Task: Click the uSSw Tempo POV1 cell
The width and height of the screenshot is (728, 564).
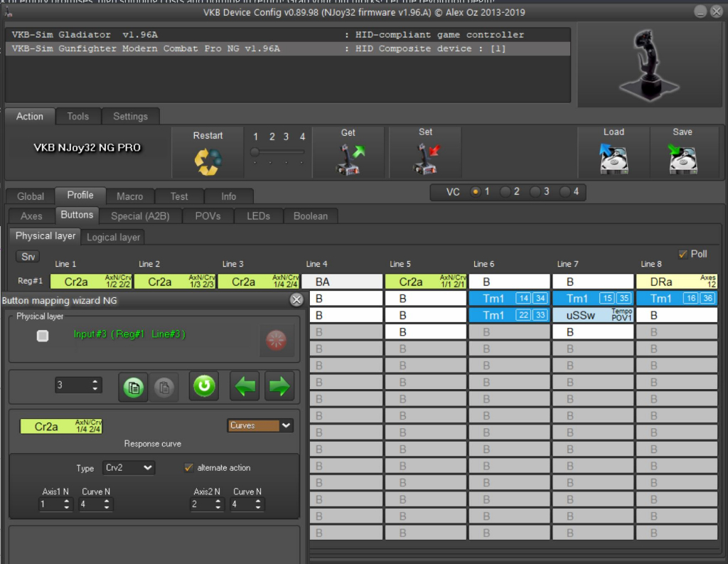Action: tap(593, 315)
